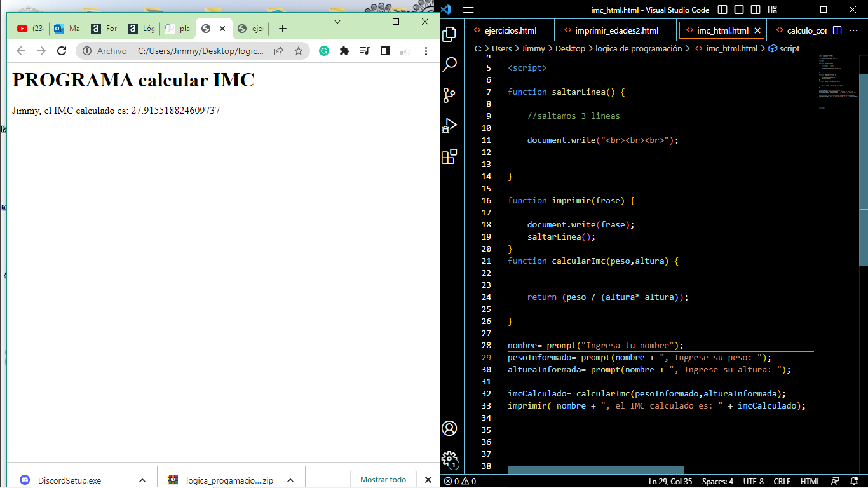Click the Grammarly extension icon
The image size is (868, 488).
click(x=324, y=51)
